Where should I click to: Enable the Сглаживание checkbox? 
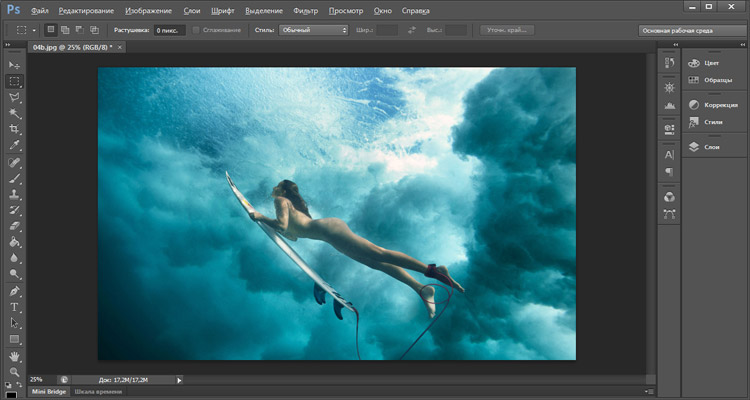[196, 30]
